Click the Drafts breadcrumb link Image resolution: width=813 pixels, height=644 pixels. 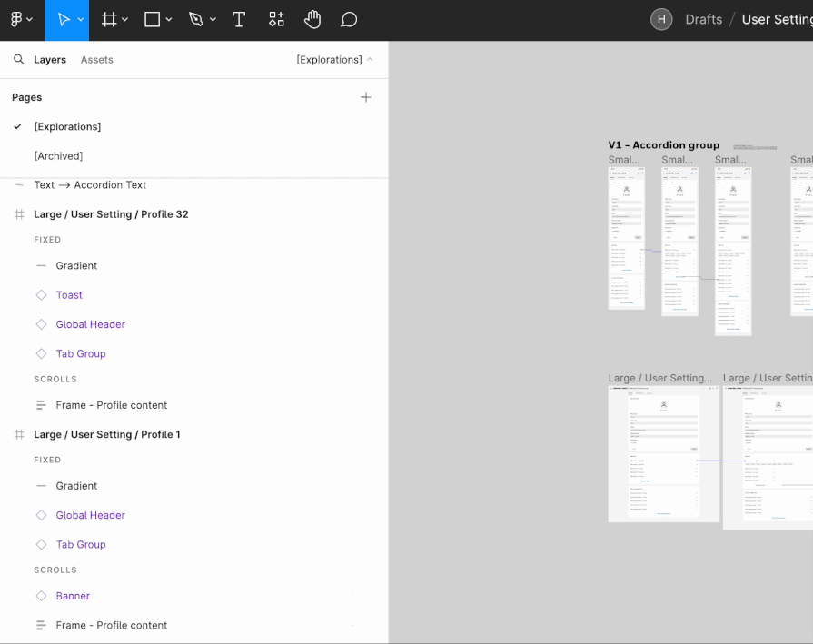click(703, 20)
